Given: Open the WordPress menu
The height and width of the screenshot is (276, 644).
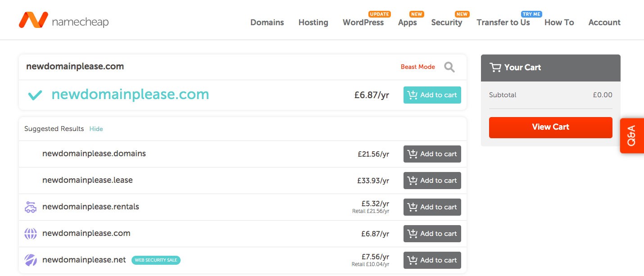Looking at the screenshot, I should pyautogui.click(x=363, y=23).
